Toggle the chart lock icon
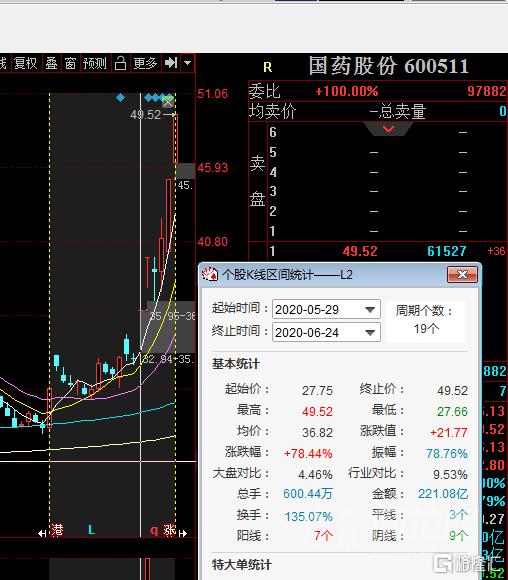Image resolution: width=508 pixels, height=580 pixels. [120, 63]
